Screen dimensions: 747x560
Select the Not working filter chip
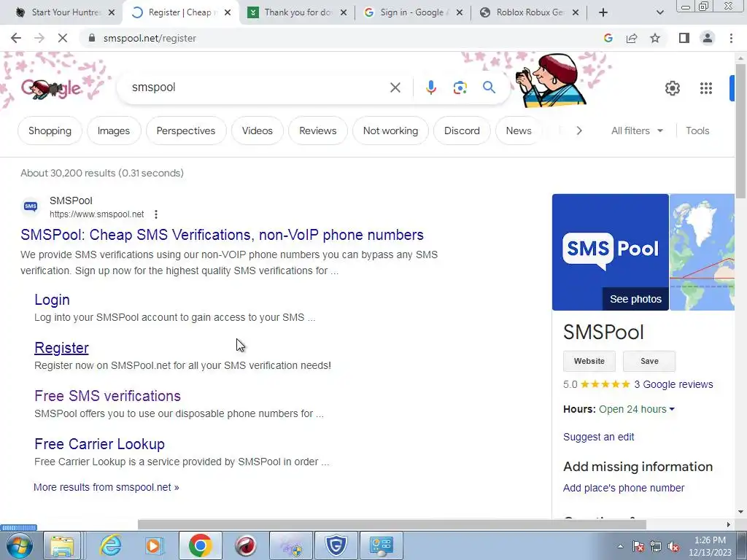390,131
